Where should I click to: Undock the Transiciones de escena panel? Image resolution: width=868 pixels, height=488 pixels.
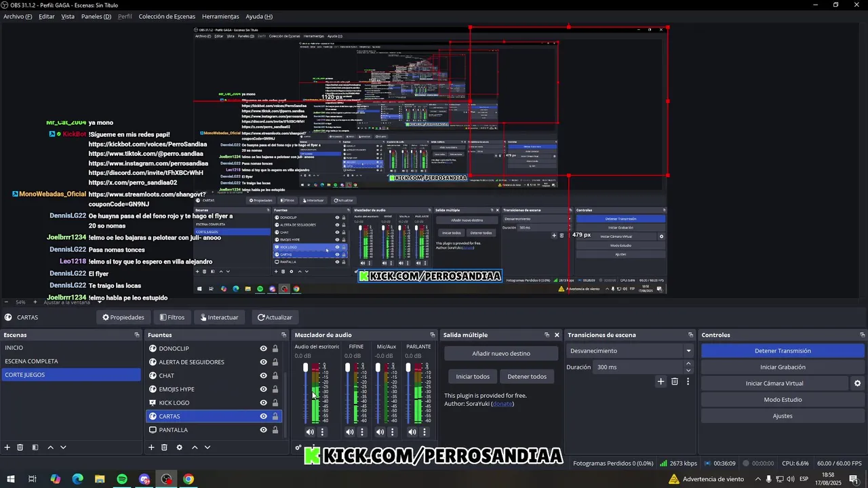tap(690, 335)
